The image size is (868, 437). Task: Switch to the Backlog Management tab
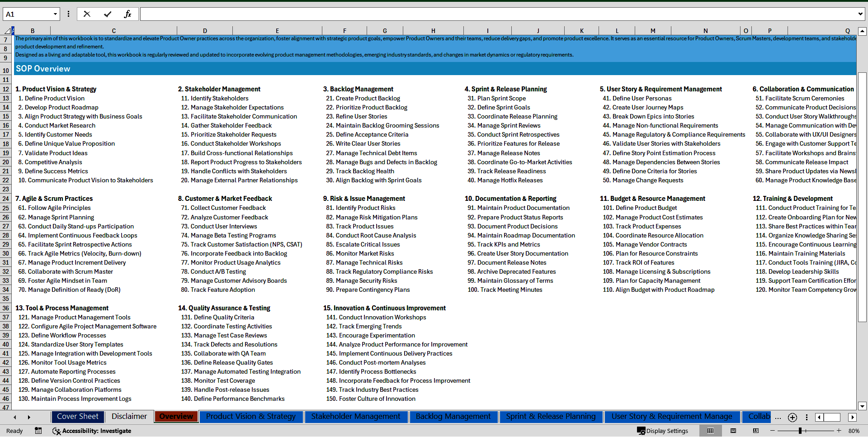point(453,417)
